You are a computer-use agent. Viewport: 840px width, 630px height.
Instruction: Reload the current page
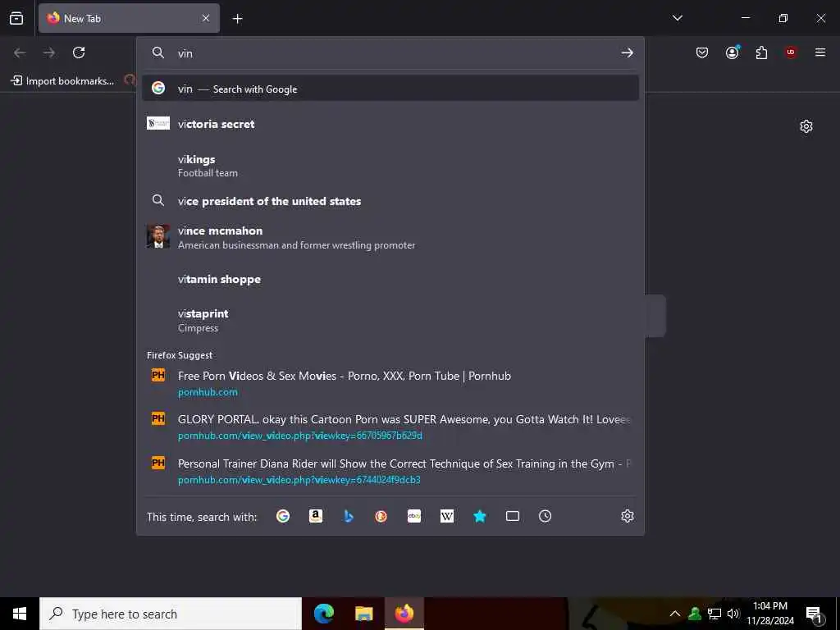pyautogui.click(x=79, y=52)
